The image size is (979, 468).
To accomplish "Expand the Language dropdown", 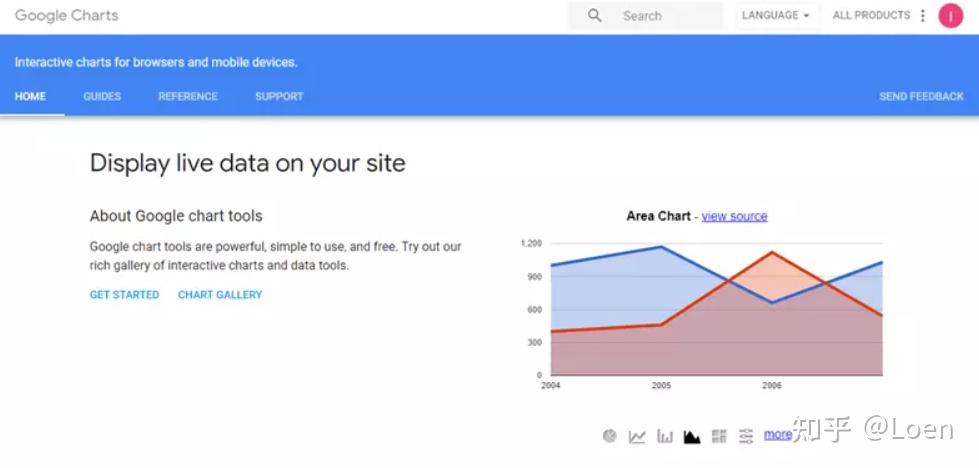I will [x=776, y=16].
